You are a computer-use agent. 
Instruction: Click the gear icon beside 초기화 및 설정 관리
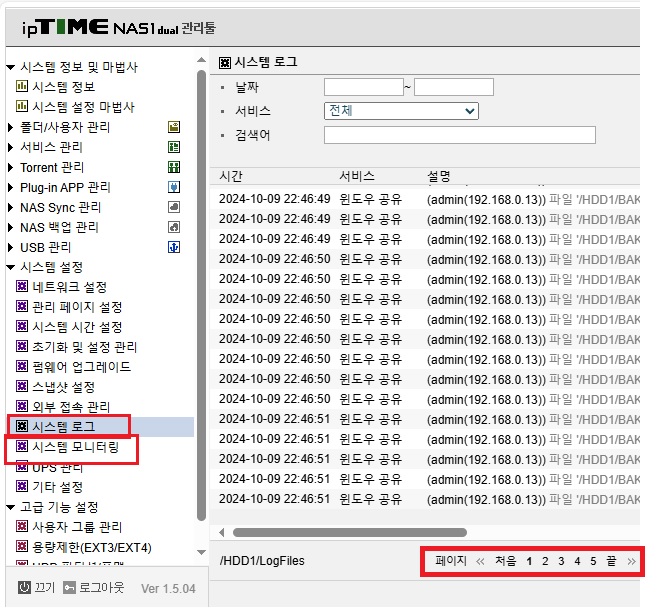point(22,346)
